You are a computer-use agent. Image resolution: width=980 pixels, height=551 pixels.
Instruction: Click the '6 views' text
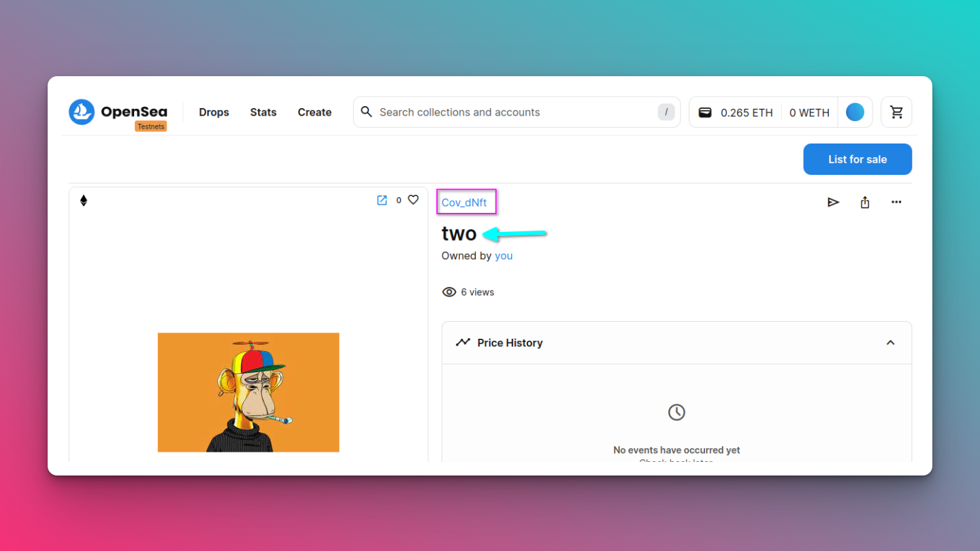coord(478,292)
